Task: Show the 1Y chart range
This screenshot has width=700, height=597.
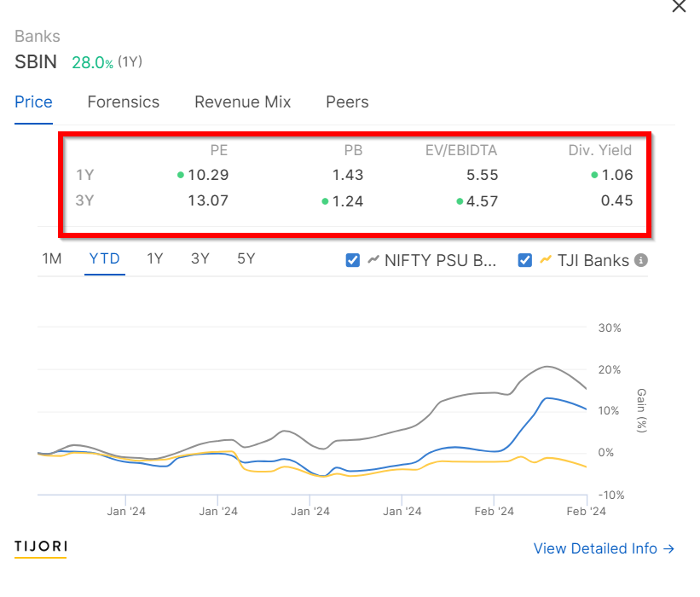Action: click(155, 258)
